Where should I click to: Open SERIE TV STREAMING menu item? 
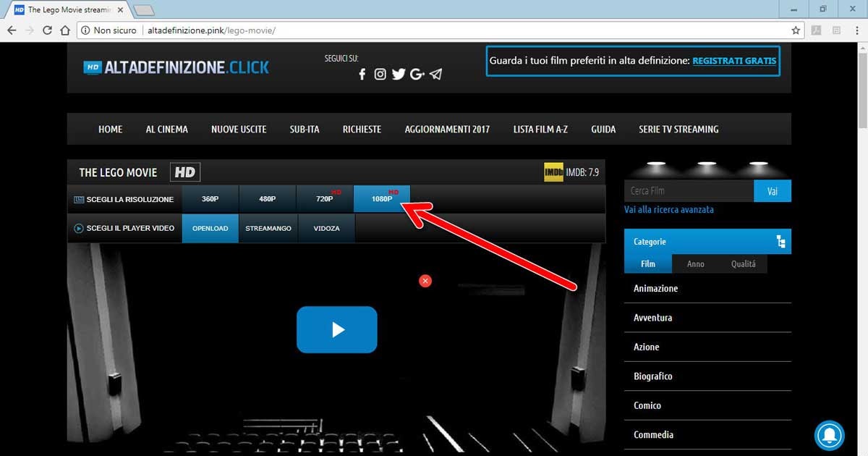(x=678, y=129)
